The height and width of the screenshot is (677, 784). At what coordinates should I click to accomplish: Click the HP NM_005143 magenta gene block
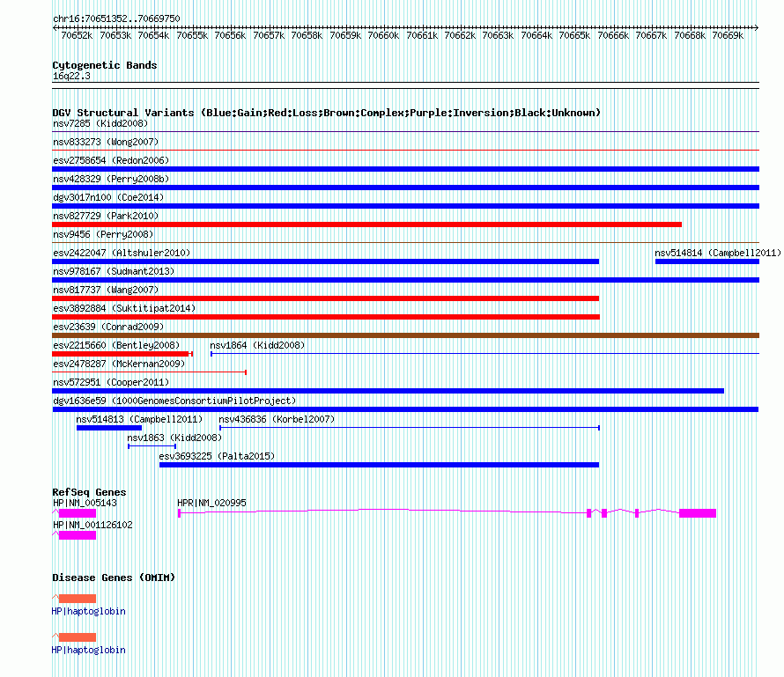[77, 513]
